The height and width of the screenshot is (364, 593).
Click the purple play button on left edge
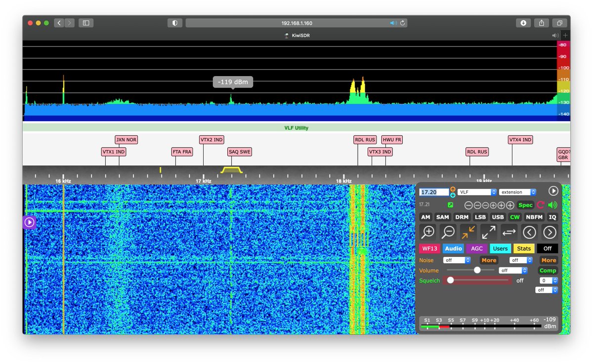tap(29, 222)
